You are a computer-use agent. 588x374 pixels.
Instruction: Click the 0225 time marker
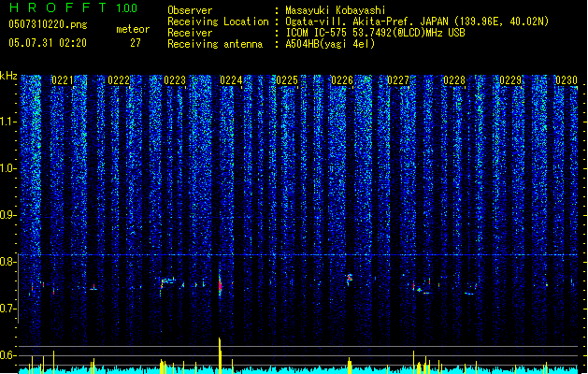(287, 80)
